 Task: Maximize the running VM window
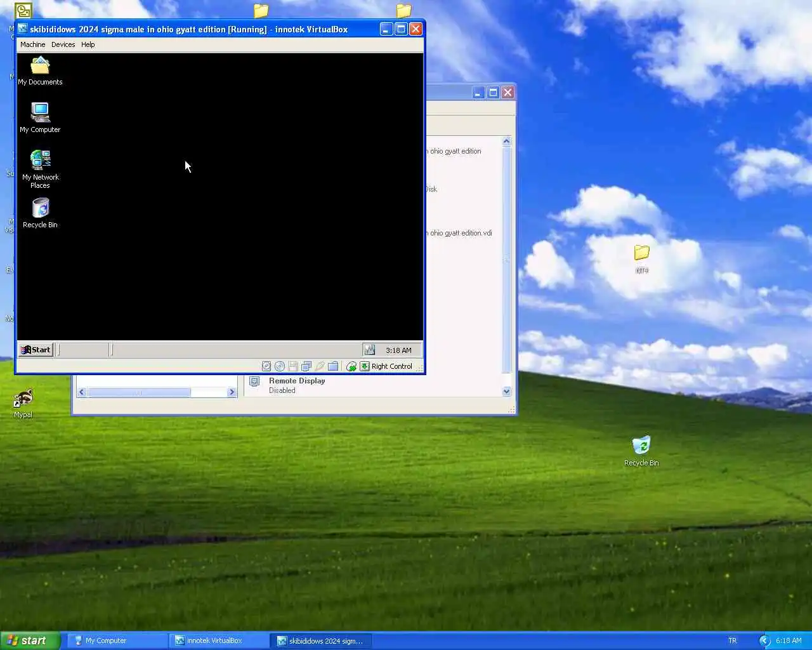(x=401, y=29)
